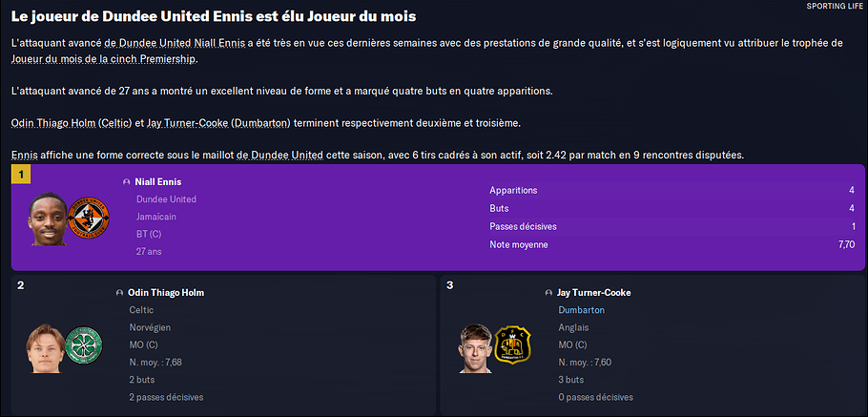Open Niall Ennis link in first paragraph
This screenshot has width=868, height=417.
pos(219,43)
